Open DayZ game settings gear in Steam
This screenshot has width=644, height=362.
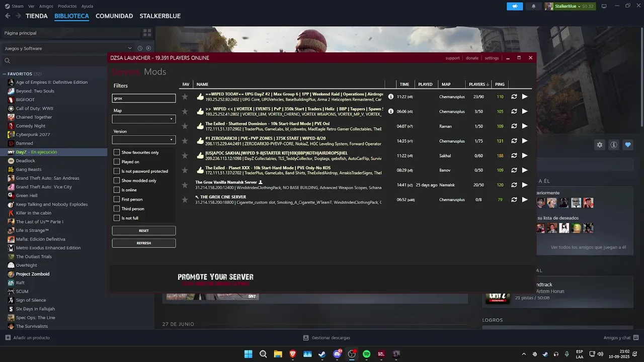point(600,145)
